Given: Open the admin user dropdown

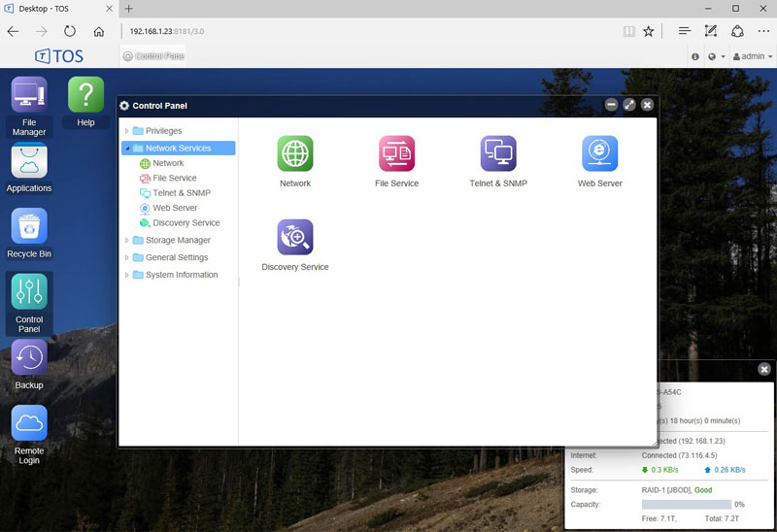Looking at the screenshot, I should pos(752,56).
